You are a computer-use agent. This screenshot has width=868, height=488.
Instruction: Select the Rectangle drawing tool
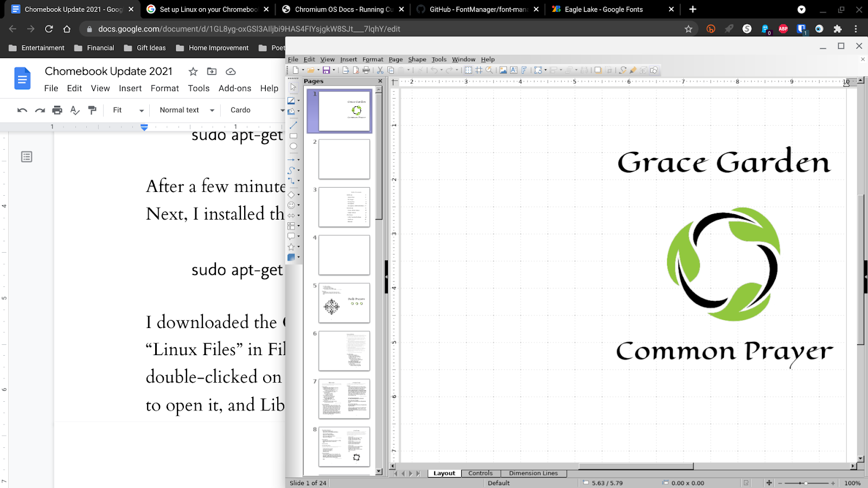coord(293,136)
